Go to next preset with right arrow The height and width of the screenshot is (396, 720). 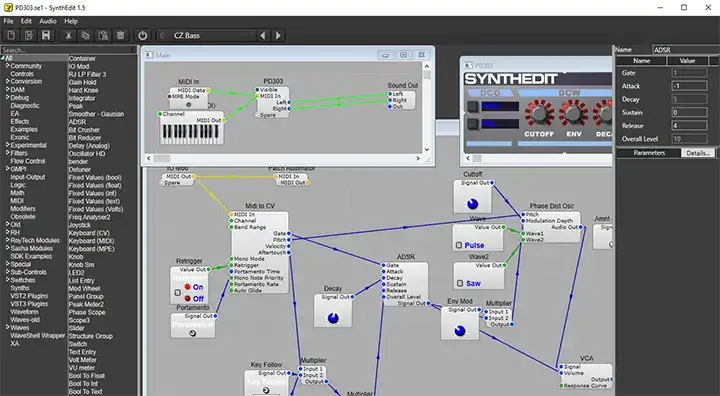click(278, 35)
